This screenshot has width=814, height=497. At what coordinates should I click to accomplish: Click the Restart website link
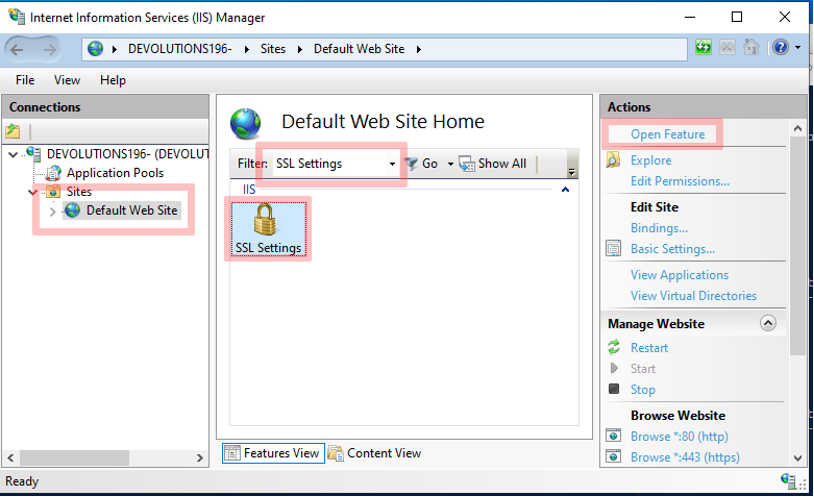click(x=649, y=347)
